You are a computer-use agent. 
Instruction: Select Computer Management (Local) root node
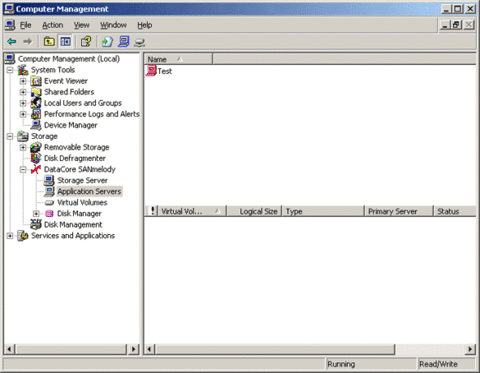[69, 59]
